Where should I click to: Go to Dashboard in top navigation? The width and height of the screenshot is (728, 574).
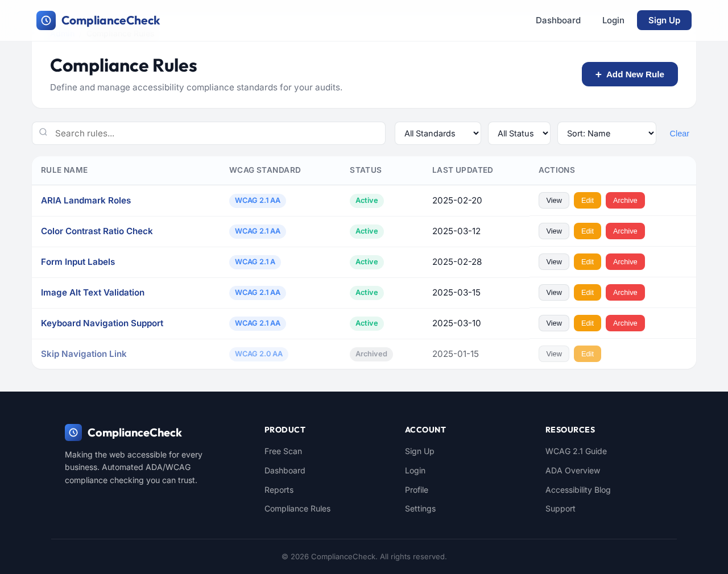point(558,20)
